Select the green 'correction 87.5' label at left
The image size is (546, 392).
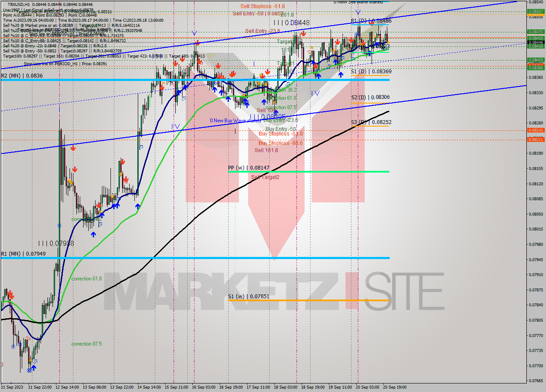coord(87,344)
